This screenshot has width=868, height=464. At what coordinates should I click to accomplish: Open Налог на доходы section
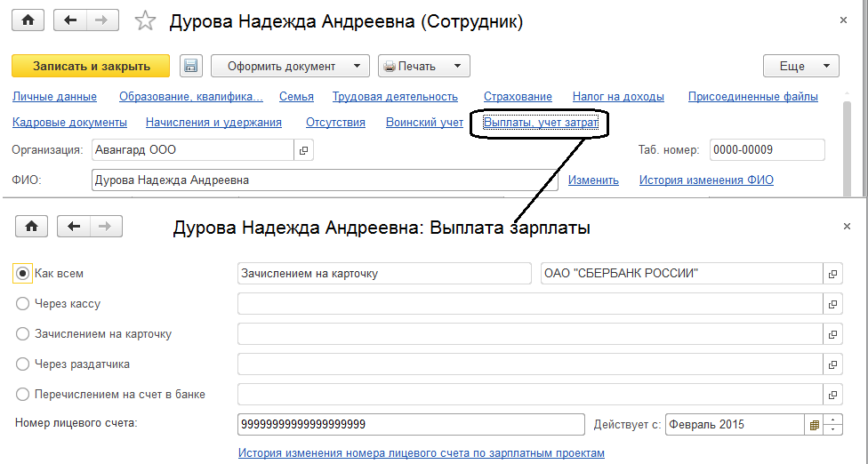[618, 97]
